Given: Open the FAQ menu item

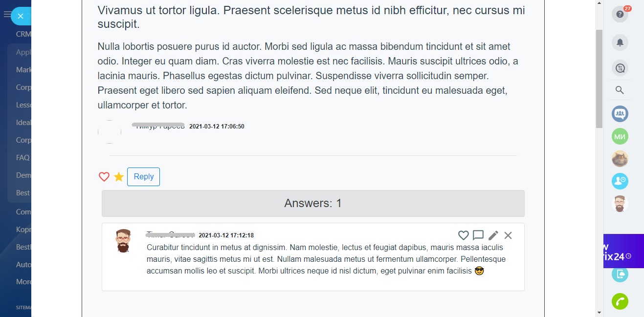Looking at the screenshot, I should tap(23, 158).
